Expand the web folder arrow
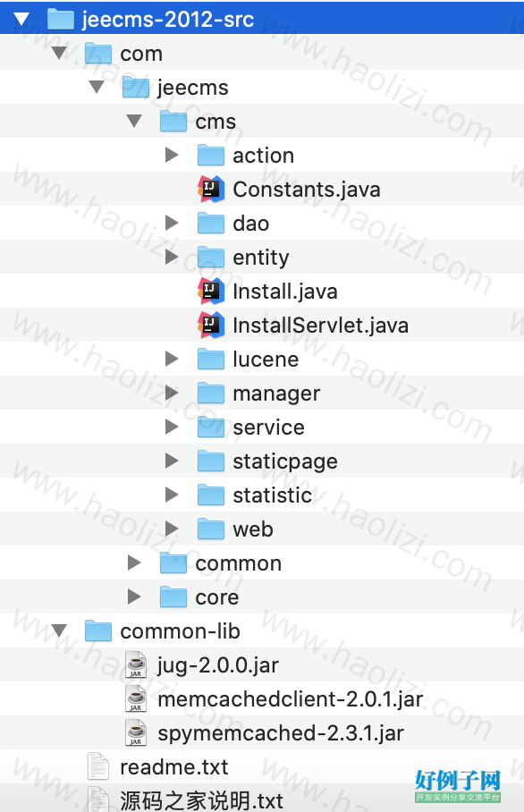 coord(172,529)
